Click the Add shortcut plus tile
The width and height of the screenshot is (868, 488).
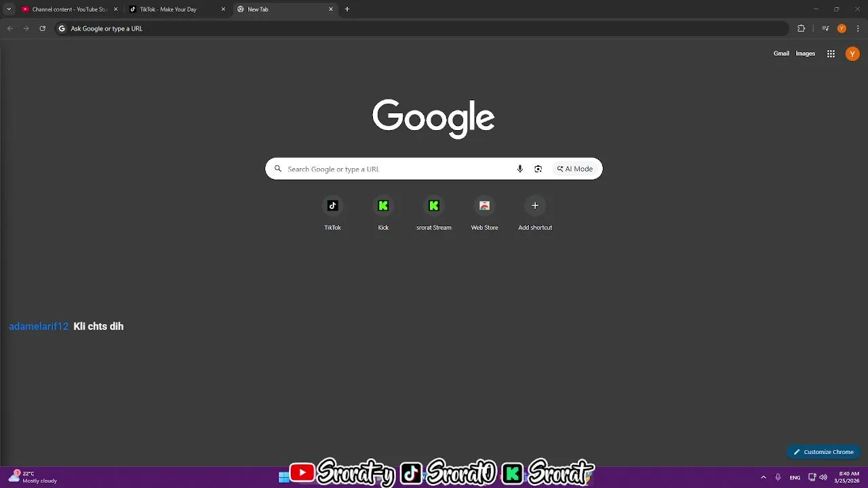coord(535,213)
